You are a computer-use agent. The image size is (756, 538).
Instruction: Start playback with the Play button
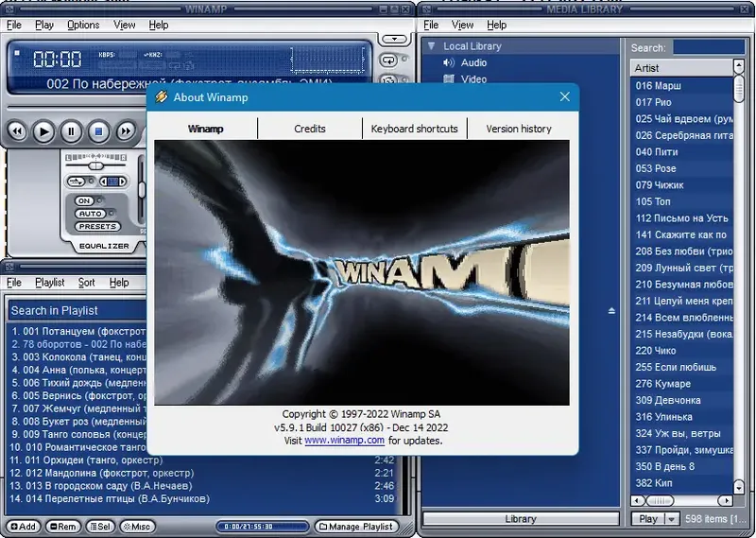coord(43,131)
